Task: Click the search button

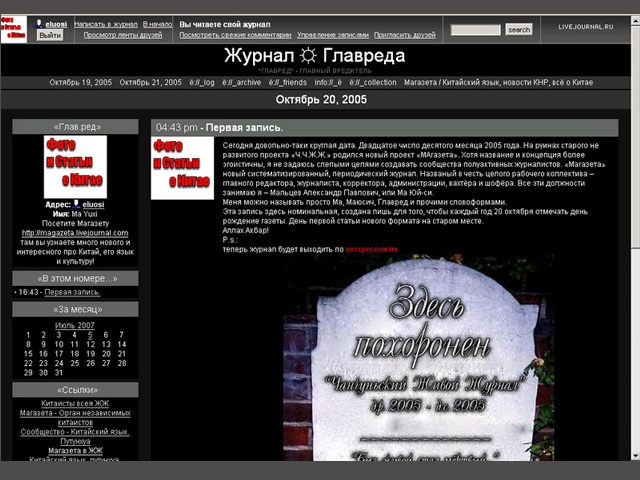Action: point(519,29)
